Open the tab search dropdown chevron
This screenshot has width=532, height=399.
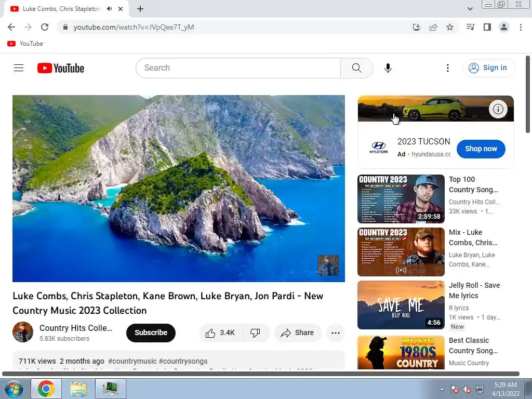click(x=470, y=9)
